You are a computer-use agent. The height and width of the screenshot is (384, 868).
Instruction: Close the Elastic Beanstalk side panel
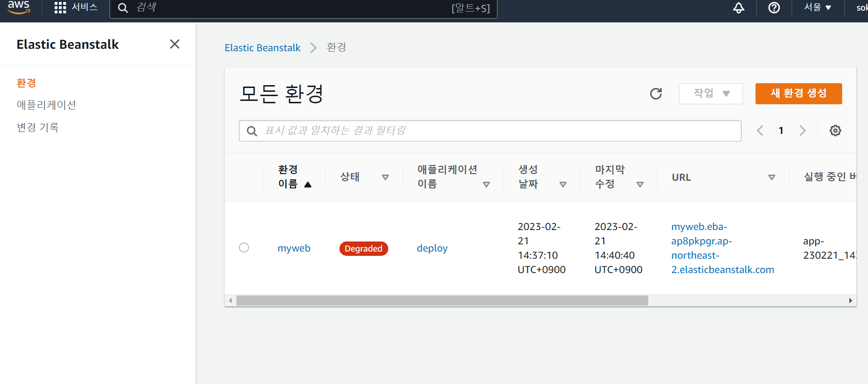click(175, 44)
